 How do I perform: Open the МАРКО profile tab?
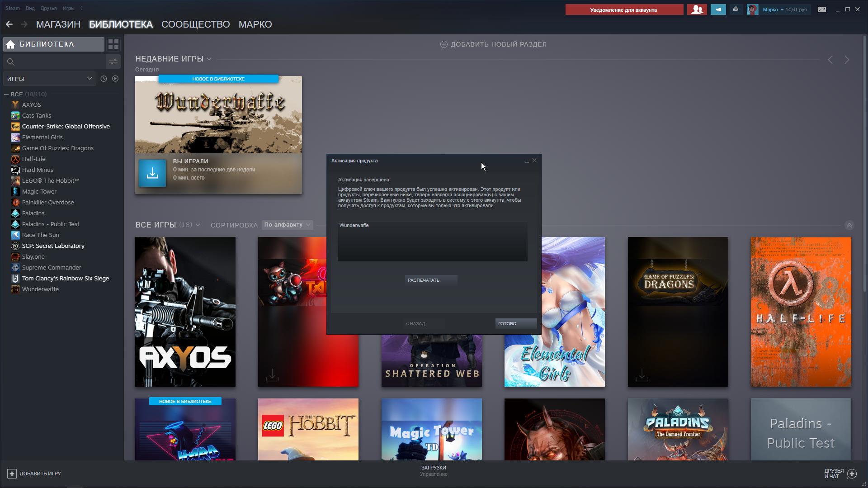point(255,24)
